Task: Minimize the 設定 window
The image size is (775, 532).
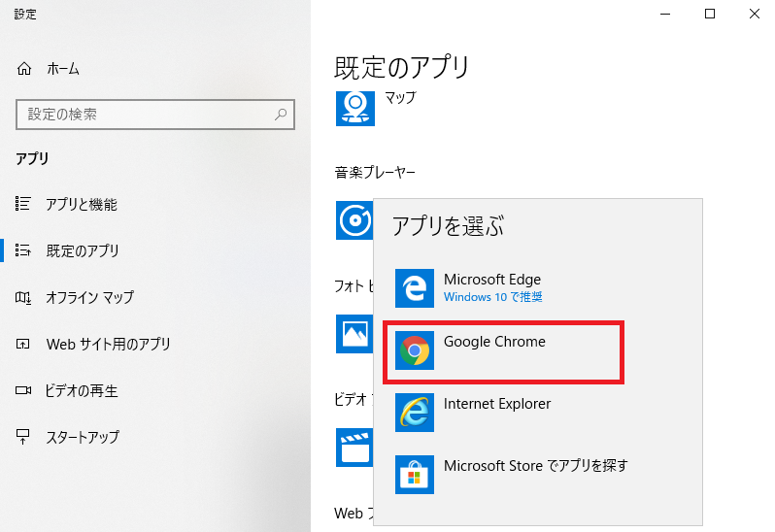Action: pos(665,14)
